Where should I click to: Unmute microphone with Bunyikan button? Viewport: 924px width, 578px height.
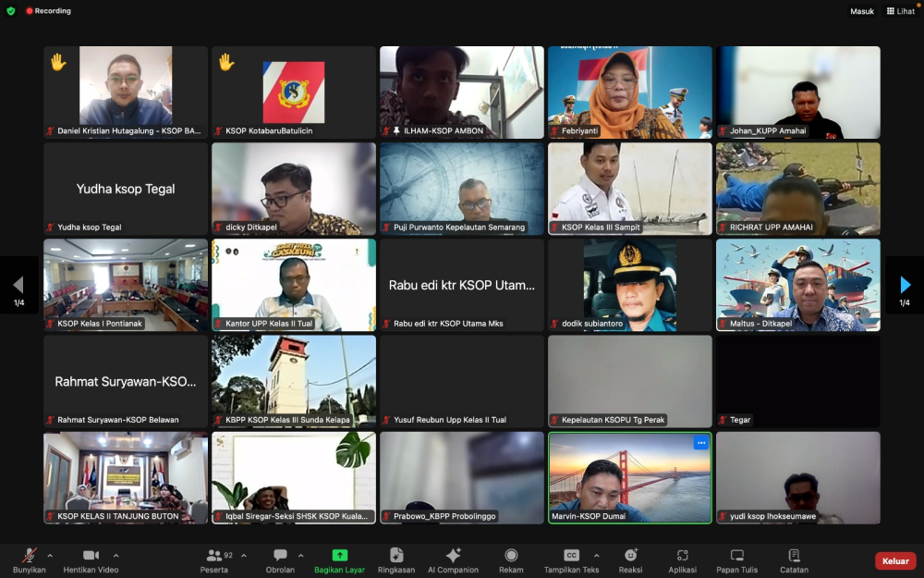point(29,560)
